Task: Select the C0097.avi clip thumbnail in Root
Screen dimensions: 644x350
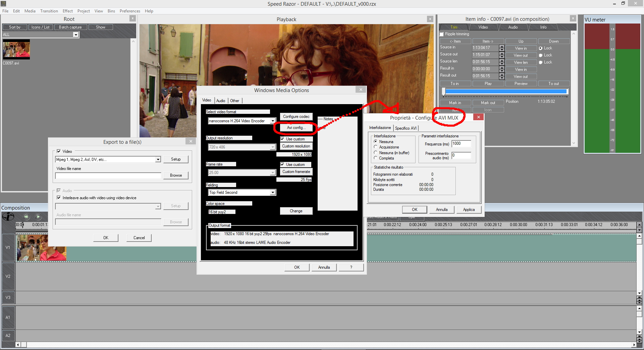Action: [16, 49]
